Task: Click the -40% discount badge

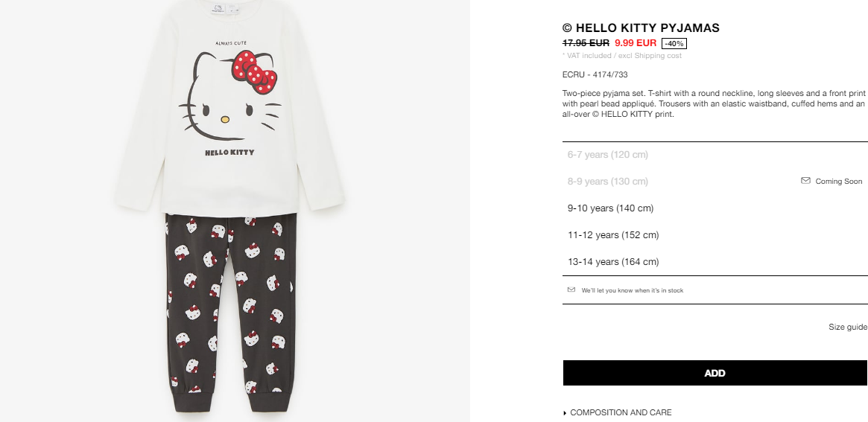Action: coord(674,43)
